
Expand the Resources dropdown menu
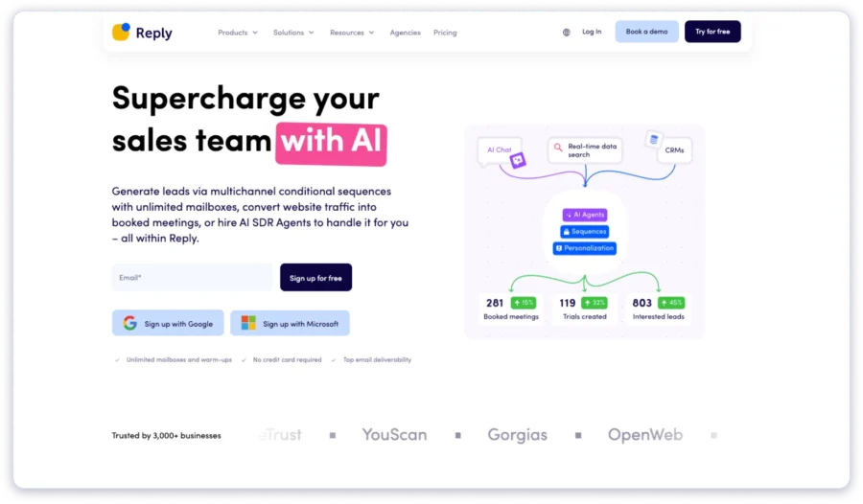(352, 33)
